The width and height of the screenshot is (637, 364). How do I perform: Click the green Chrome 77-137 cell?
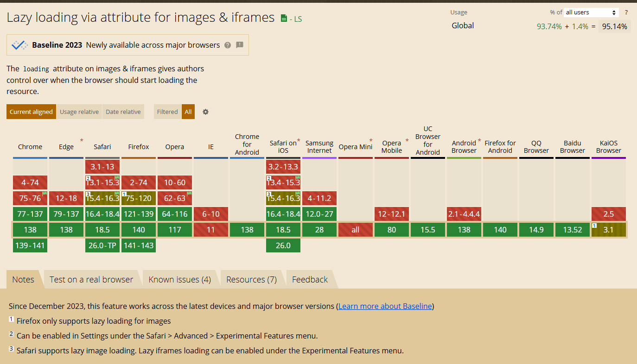click(x=30, y=214)
